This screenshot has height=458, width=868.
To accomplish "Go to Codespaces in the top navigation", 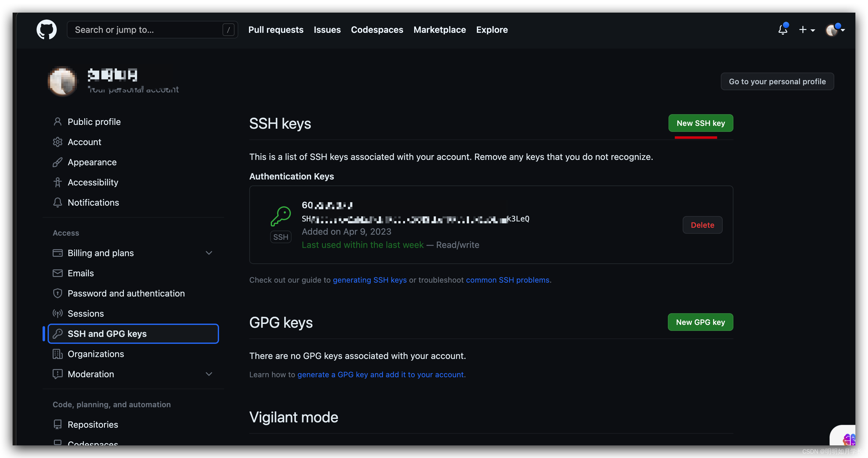I will pyautogui.click(x=377, y=30).
